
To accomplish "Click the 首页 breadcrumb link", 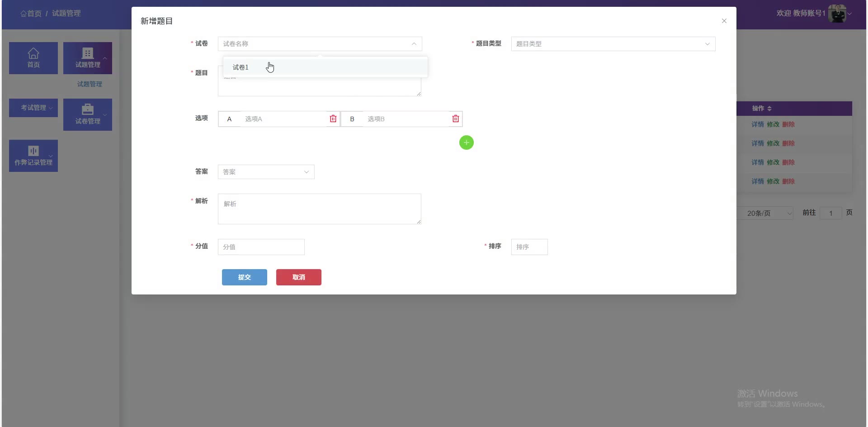I will click(x=31, y=14).
